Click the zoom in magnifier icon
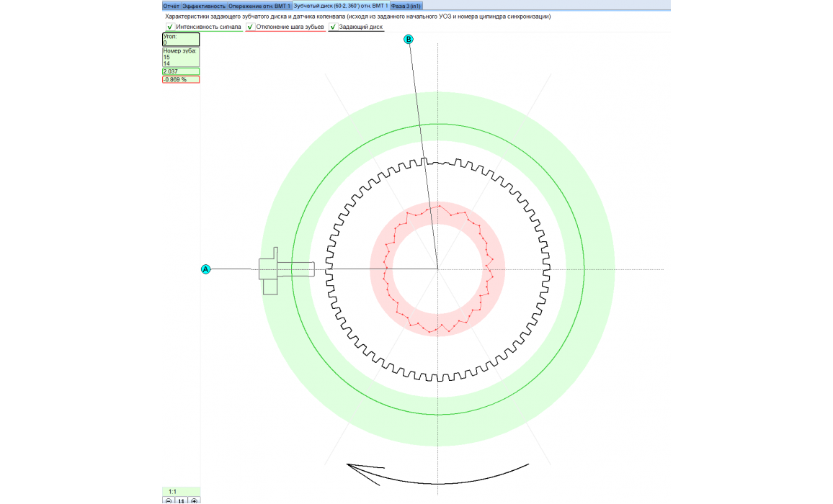833x504 pixels. tap(194, 500)
